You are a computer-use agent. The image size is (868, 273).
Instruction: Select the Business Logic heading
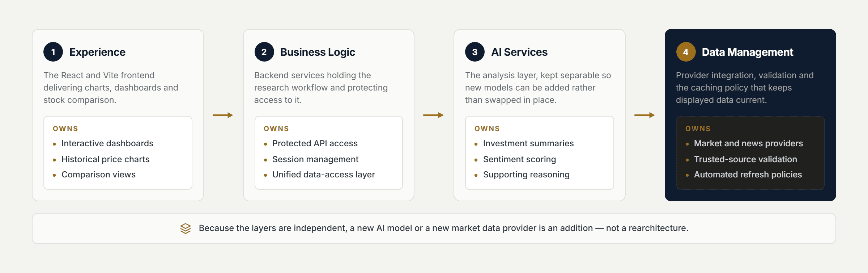(x=318, y=52)
